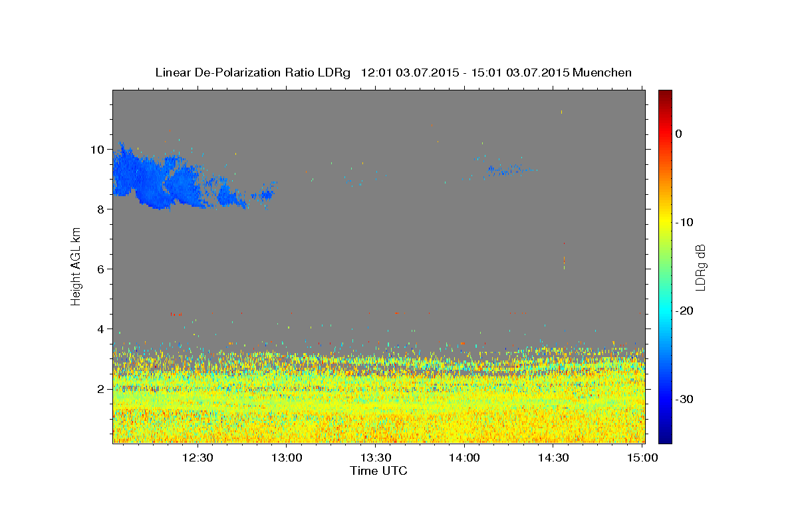Click the 'Time UTC' axis label
This screenshot has height=532, width=798.
tap(378, 471)
